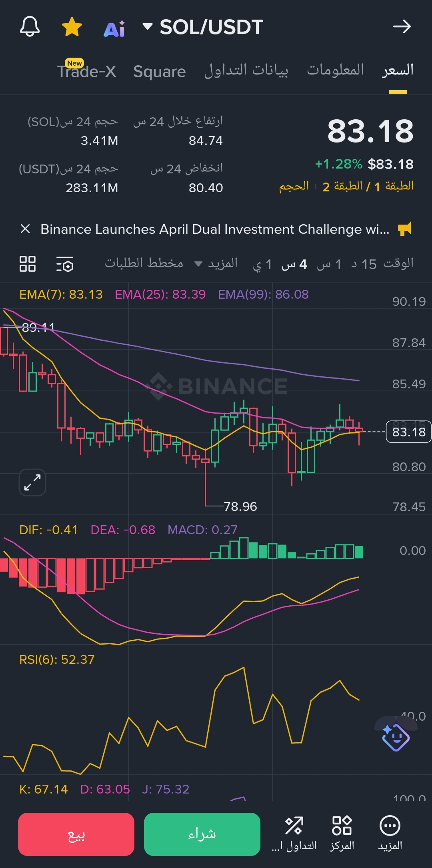Select the 1 ي daily timeframe
The height and width of the screenshot is (868, 432).
click(x=262, y=264)
